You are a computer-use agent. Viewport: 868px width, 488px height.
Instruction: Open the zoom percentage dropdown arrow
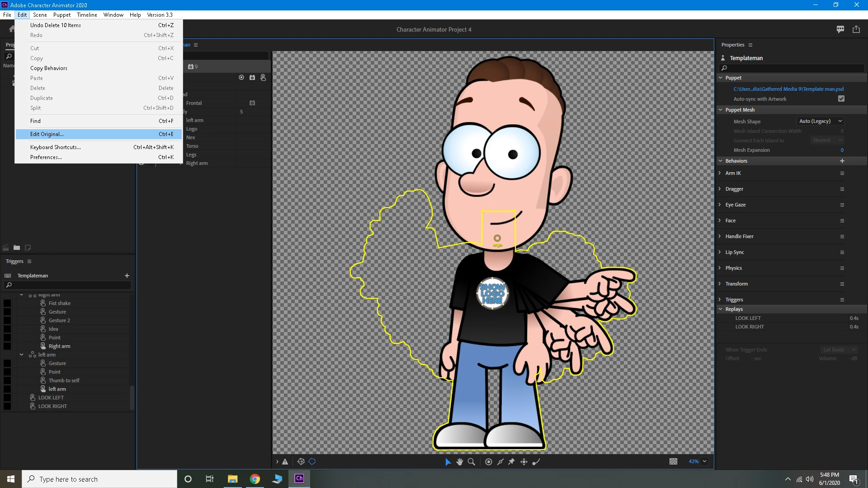(705, 462)
